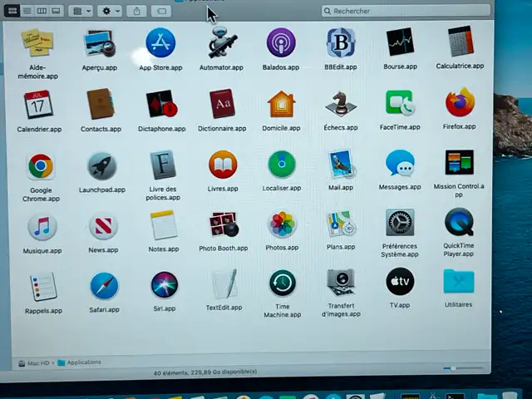Open Échecs.app chess icon
Viewport: 532px width, 399px height.
[341, 103]
